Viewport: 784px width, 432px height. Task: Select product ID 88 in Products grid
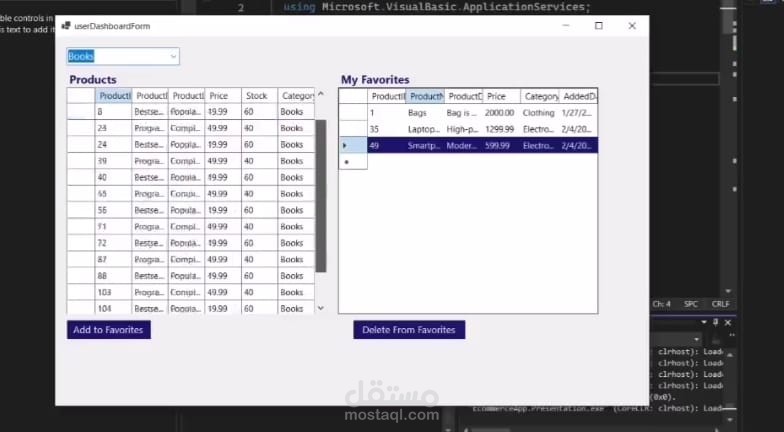[114, 276]
